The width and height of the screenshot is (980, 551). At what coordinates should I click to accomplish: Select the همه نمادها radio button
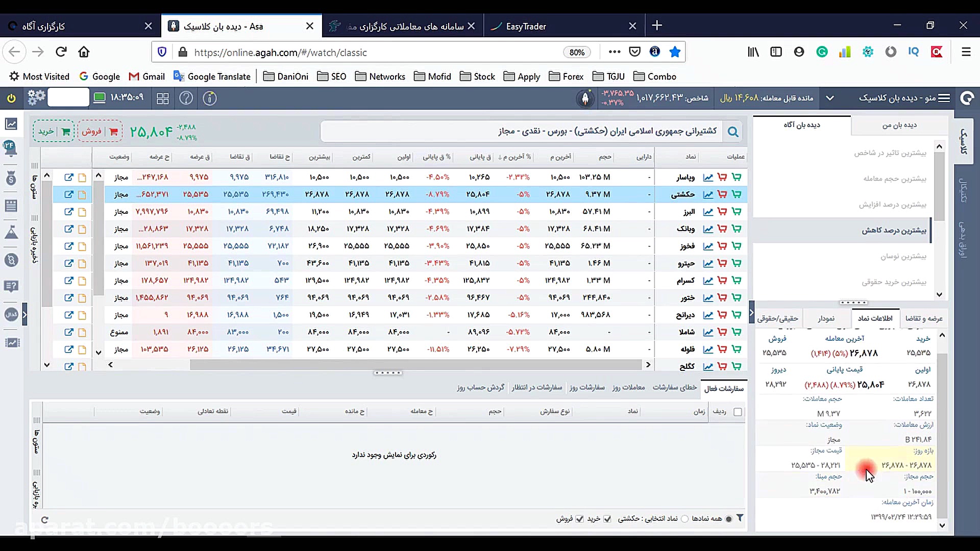(729, 519)
